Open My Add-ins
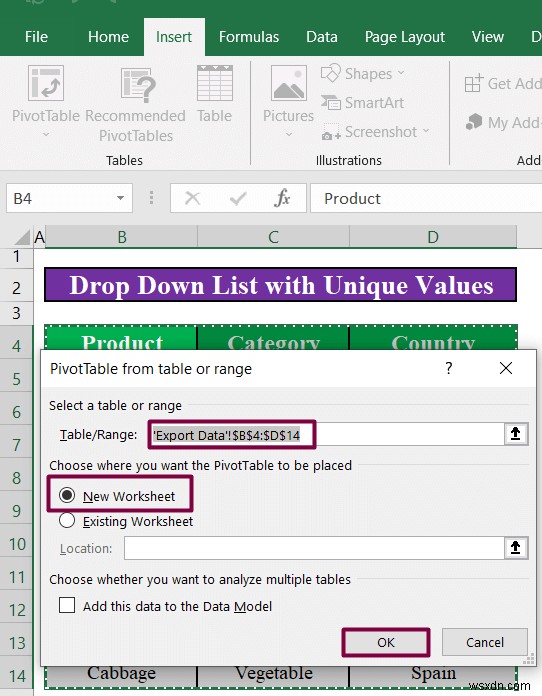542x696 pixels. point(503,123)
